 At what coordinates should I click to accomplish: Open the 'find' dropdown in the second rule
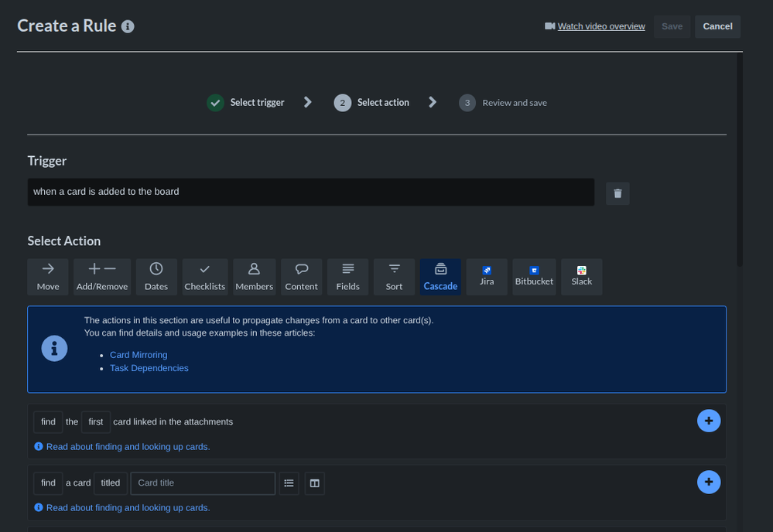[x=47, y=483]
